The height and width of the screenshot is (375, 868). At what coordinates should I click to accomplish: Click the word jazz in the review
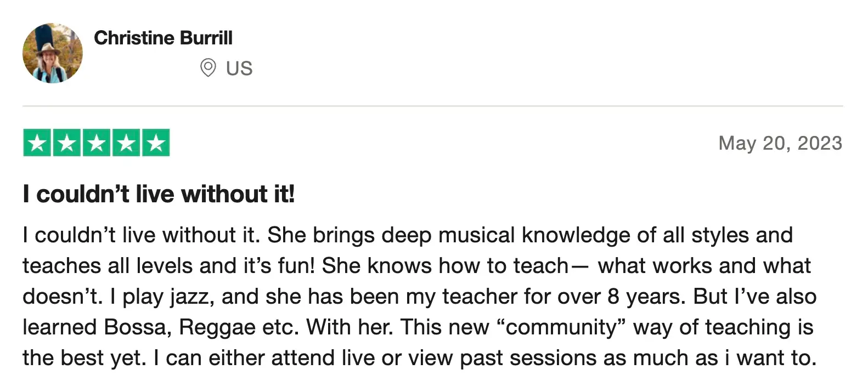pos(189,297)
